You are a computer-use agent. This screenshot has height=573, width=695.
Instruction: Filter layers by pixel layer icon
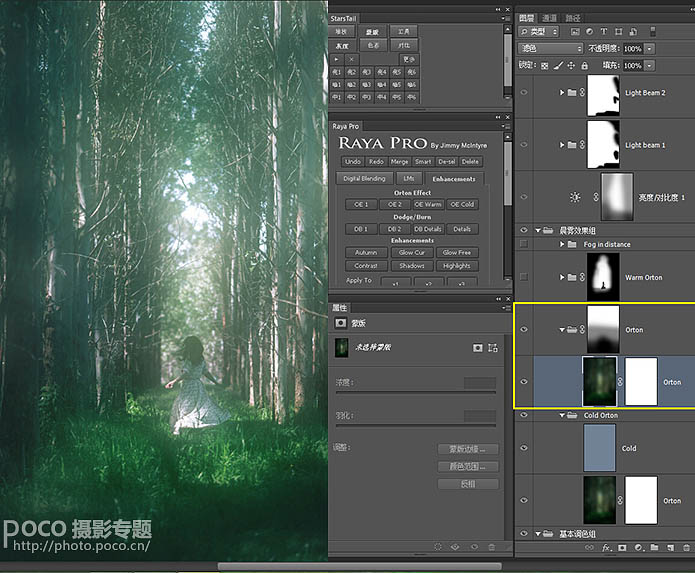(575, 31)
